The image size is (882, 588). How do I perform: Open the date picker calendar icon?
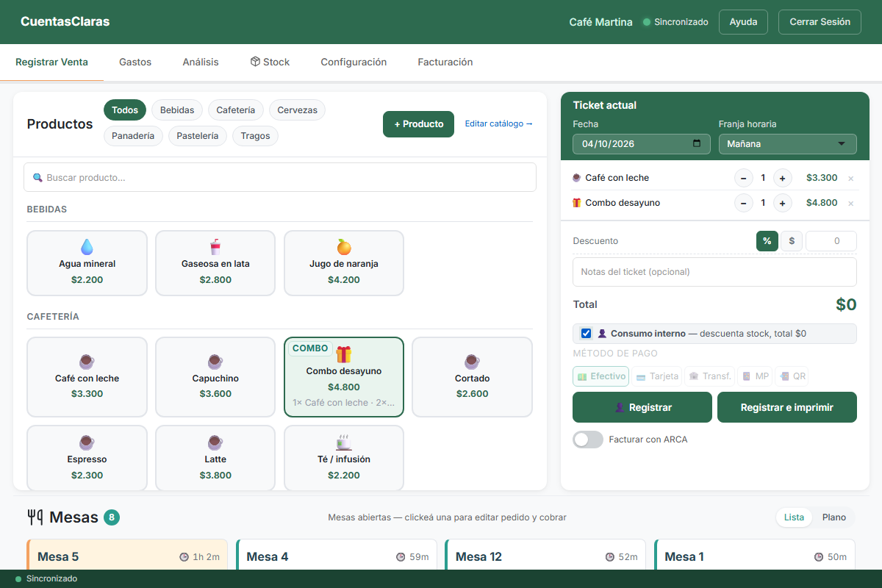(697, 143)
